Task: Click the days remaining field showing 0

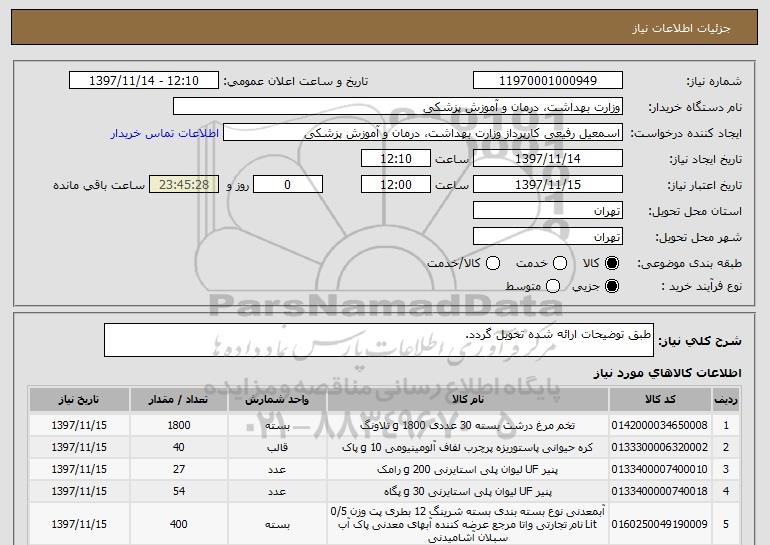Action: point(288,185)
